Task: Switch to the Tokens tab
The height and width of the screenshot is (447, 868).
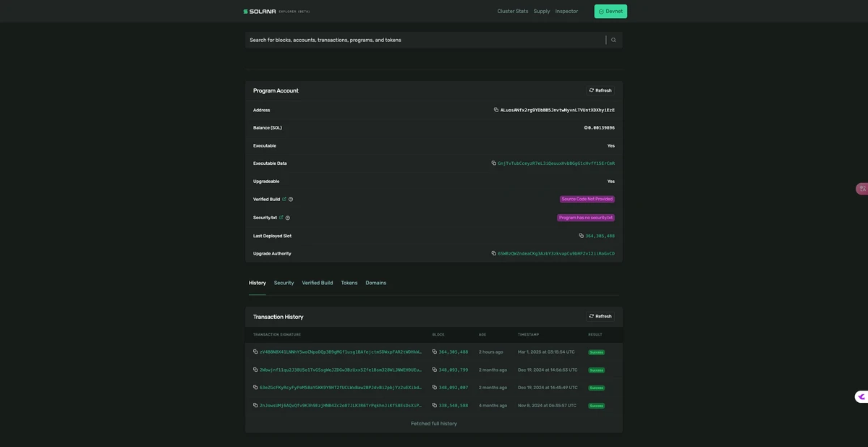Action: pyautogui.click(x=349, y=283)
